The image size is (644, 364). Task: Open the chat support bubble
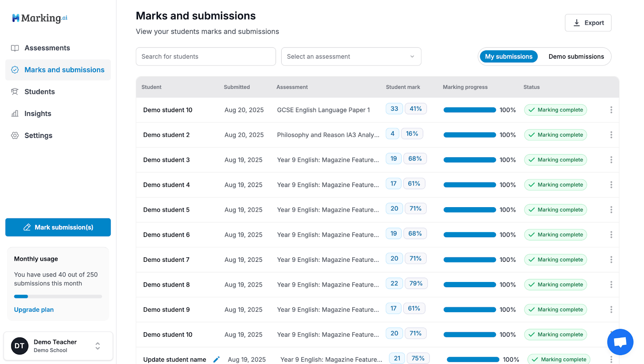(x=620, y=341)
